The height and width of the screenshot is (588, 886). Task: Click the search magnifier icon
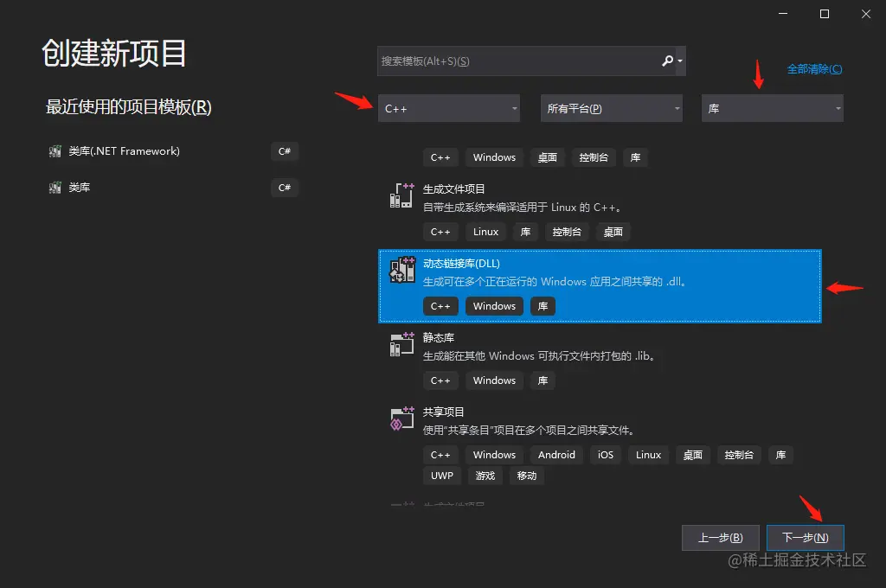[667, 61]
